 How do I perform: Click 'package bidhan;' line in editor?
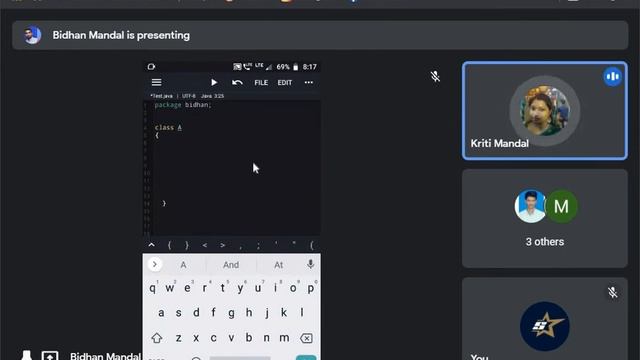[183, 105]
